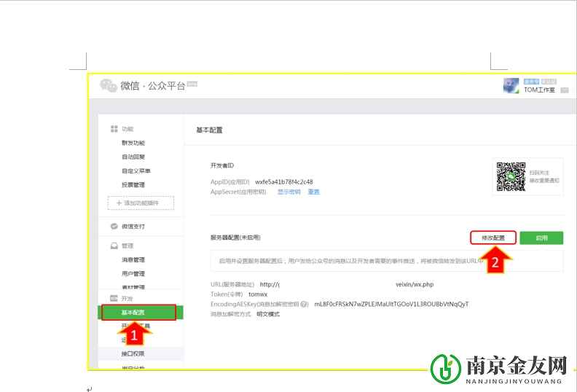The height and width of the screenshot is (392, 577).
Task: Click the 微信支付 icon in sidebar
Action: tap(114, 226)
